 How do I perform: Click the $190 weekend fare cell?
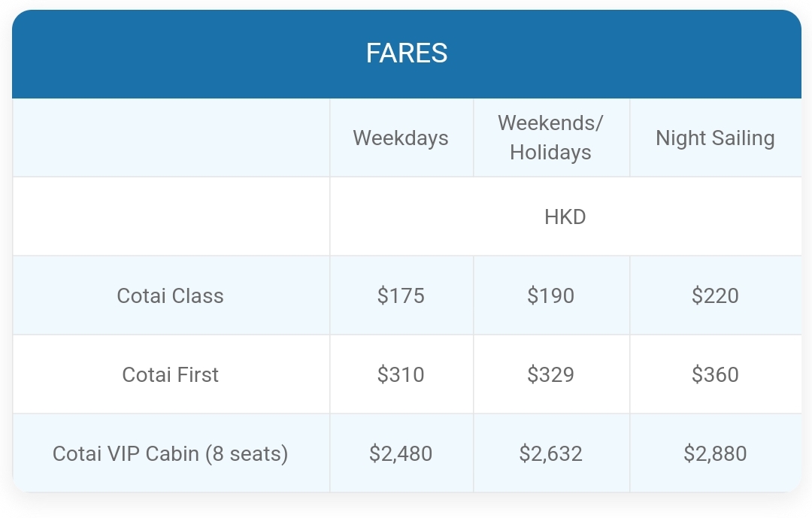point(550,295)
